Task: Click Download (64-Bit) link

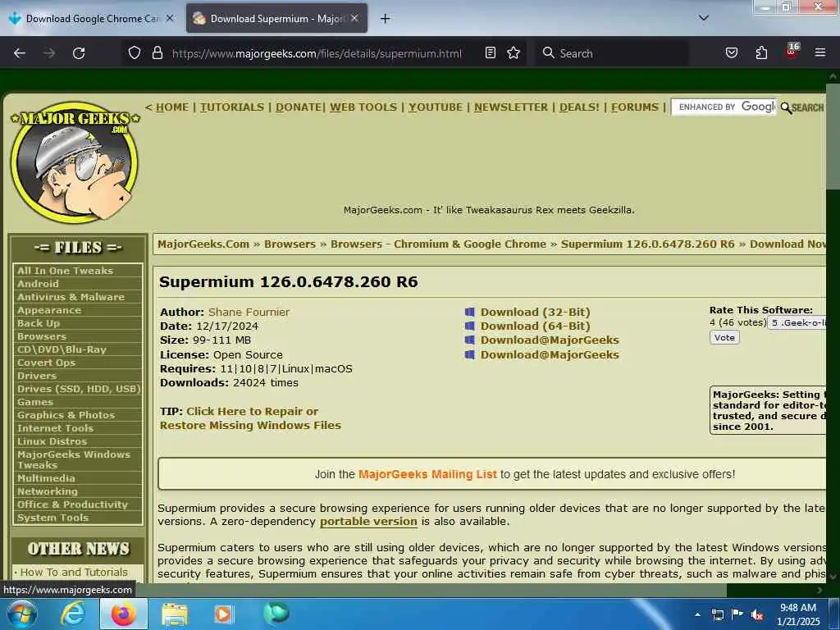Action: [535, 326]
